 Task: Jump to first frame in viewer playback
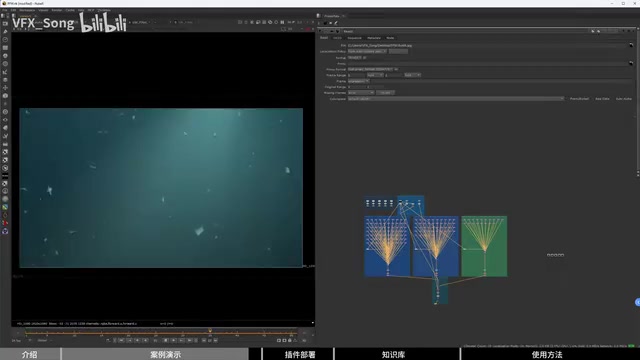122,340
